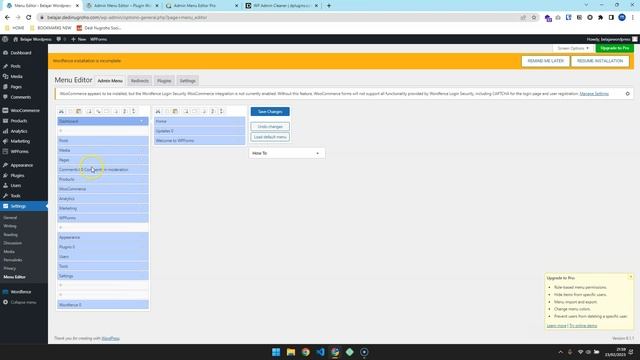Click the Upgrade to Pro green button
The image size is (640, 360).
[615, 48]
